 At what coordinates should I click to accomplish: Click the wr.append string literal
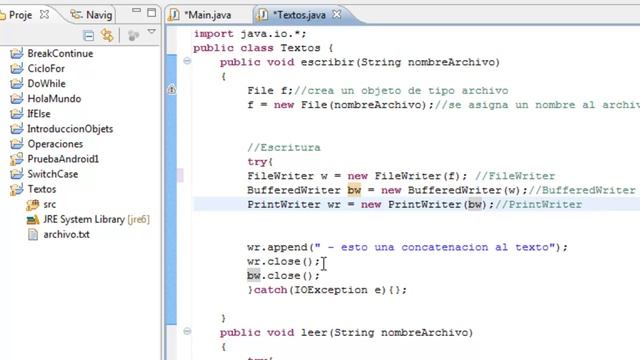point(435,247)
